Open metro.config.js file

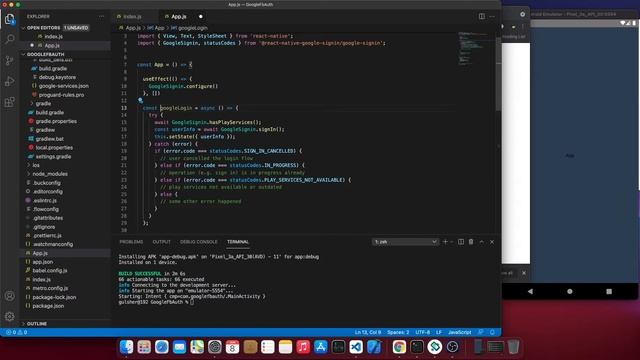[x=50, y=288]
